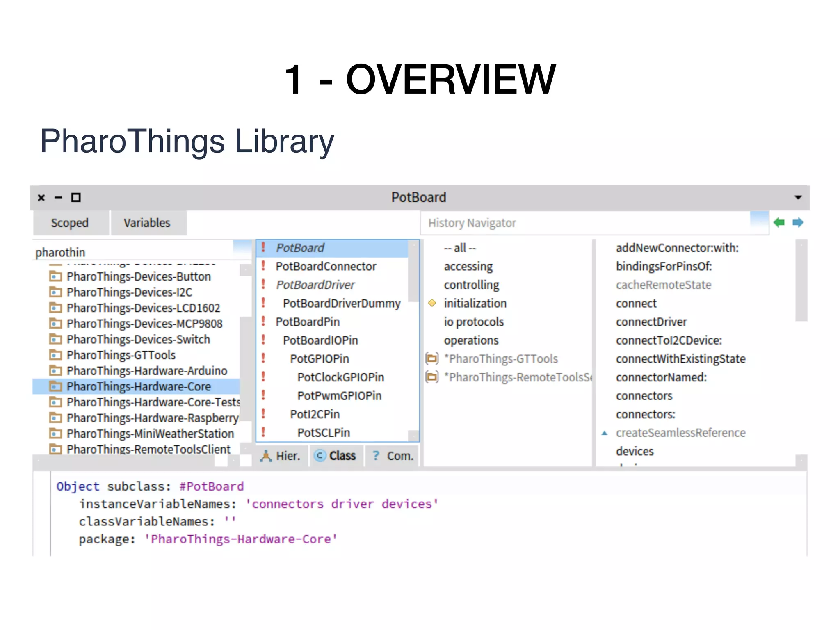Click in the class definition code pane
Viewport: 840px width, 630px height.
[x=429, y=514]
